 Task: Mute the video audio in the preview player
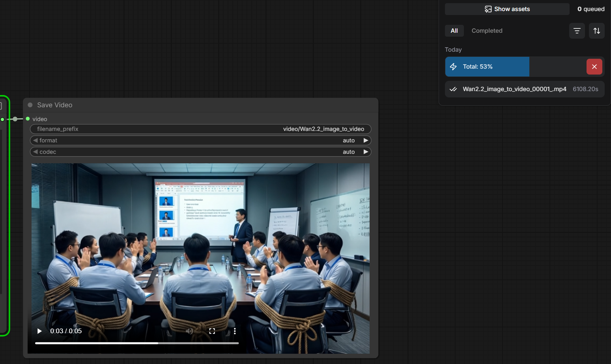pos(189,331)
